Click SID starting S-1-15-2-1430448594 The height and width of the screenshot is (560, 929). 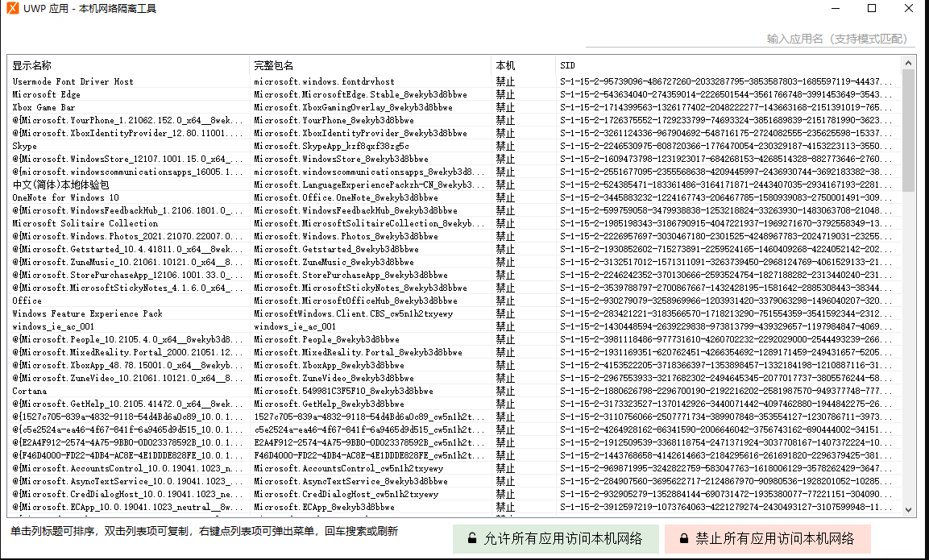coord(726,326)
